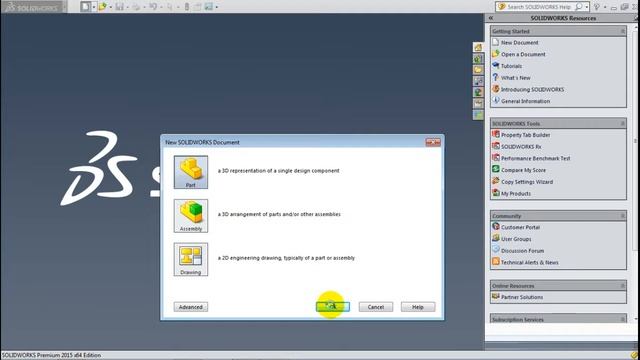Screen dimensions: 640x360
Task: Click the Cancel button in dialog
Action: [376, 307]
